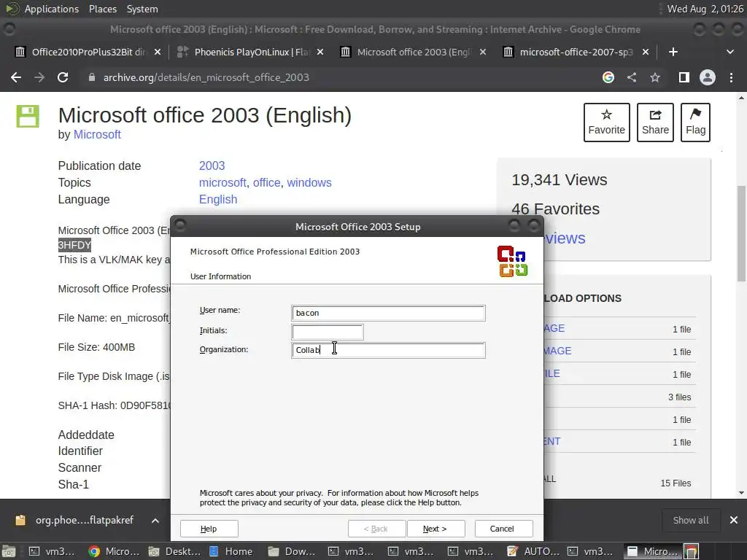
Task: Click the User name field in Setup
Action: click(x=388, y=314)
